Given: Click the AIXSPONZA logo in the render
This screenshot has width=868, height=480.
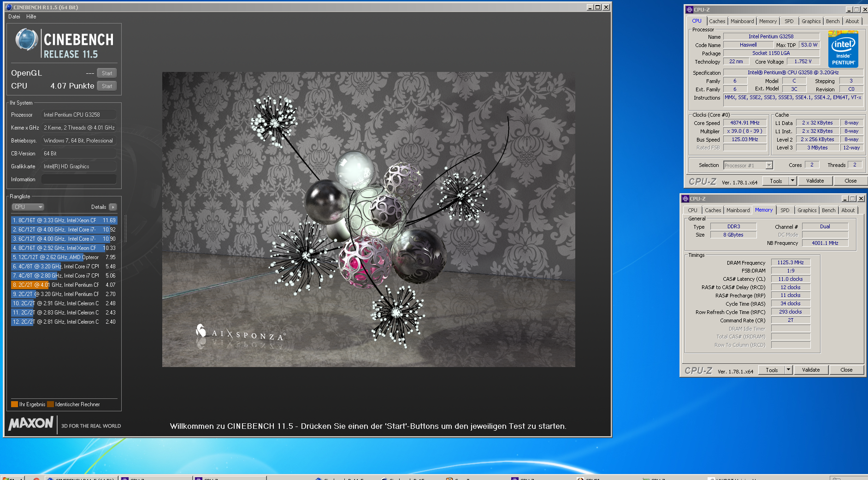Looking at the screenshot, I should (x=240, y=333).
